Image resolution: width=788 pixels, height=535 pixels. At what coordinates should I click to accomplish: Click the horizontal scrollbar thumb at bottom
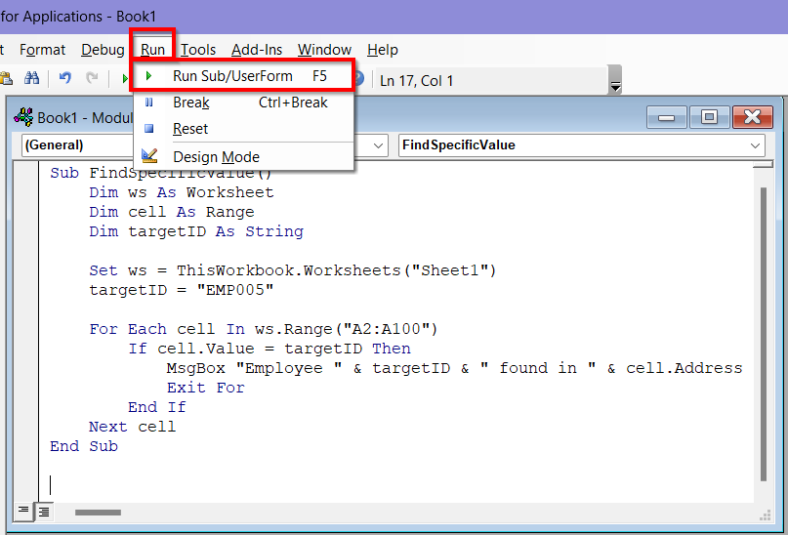coord(98,512)
